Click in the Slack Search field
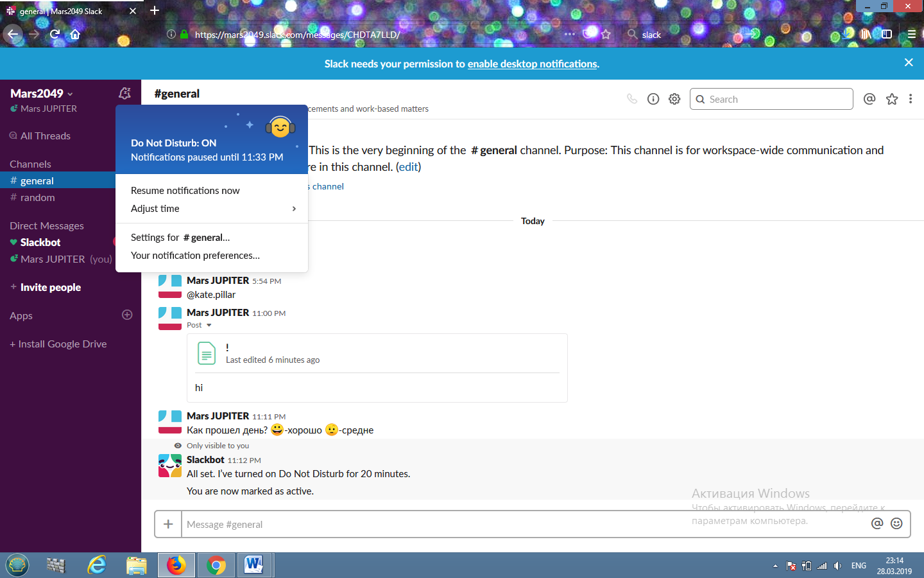This screenshot has width=924, height=578. [771, 99]
